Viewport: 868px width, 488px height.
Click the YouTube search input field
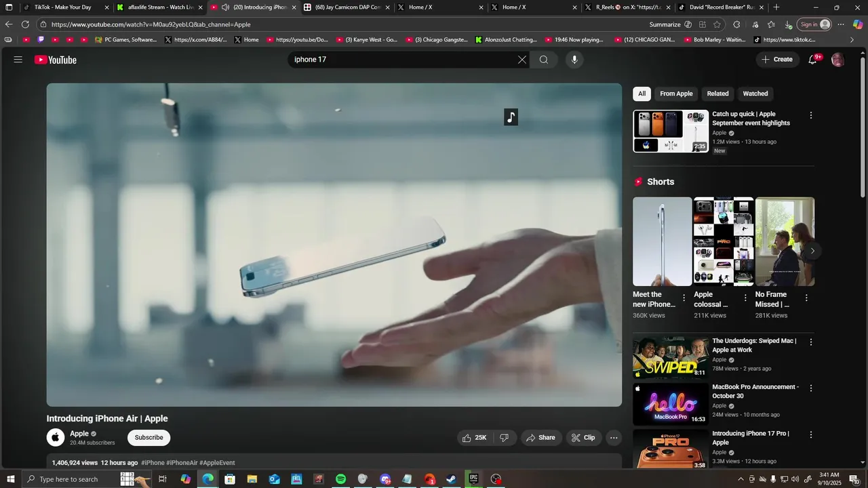403,60
